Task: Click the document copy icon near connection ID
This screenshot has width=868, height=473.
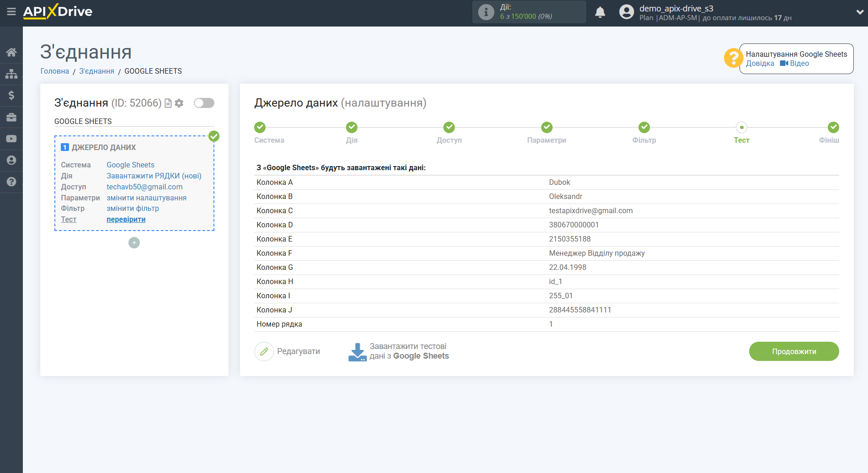Action: point(168,103)
